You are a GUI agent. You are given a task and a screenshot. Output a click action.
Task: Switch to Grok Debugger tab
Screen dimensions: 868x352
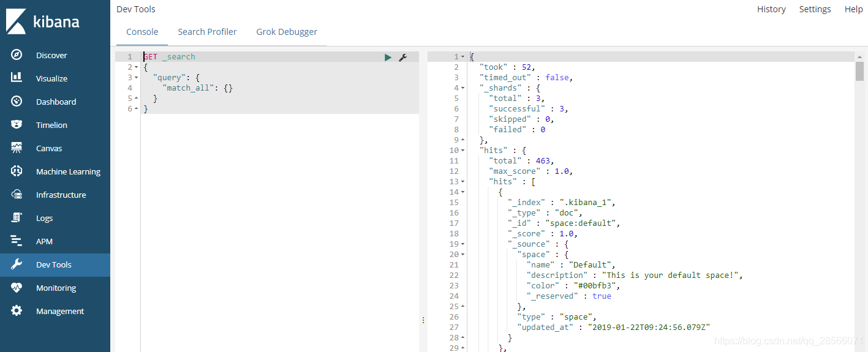(x=287, y=32)
